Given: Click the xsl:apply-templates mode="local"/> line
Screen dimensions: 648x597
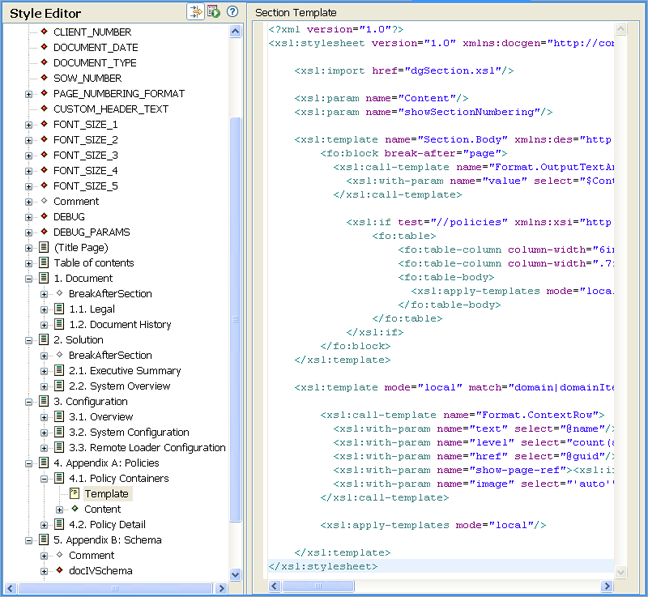Looking at the screenshot, I should click(433, 525).
